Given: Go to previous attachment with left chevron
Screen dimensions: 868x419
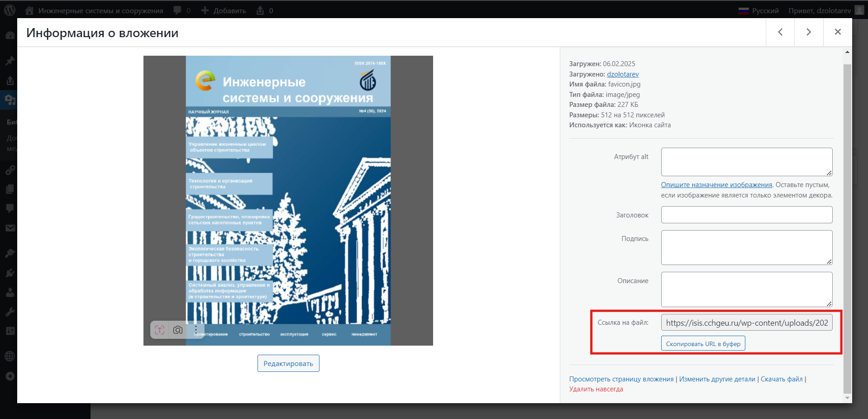Looking at the screenshot, I should [780, 32].
